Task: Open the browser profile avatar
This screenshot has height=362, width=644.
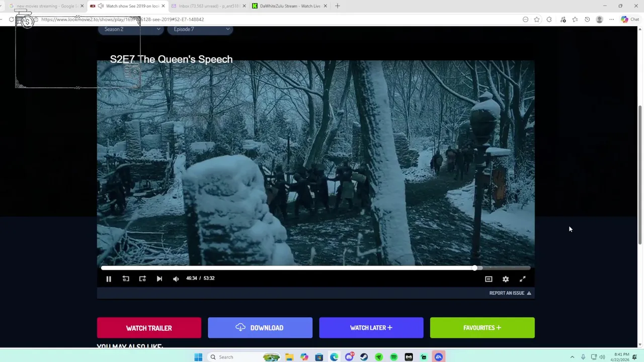Action: [599, 20]
